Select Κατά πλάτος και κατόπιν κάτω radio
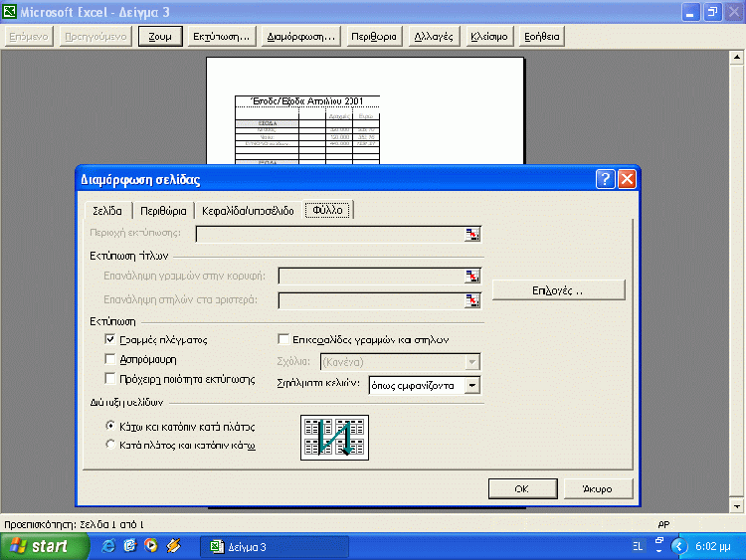The height and width of the screenshot is (560, 746). [x=110, y=445]
